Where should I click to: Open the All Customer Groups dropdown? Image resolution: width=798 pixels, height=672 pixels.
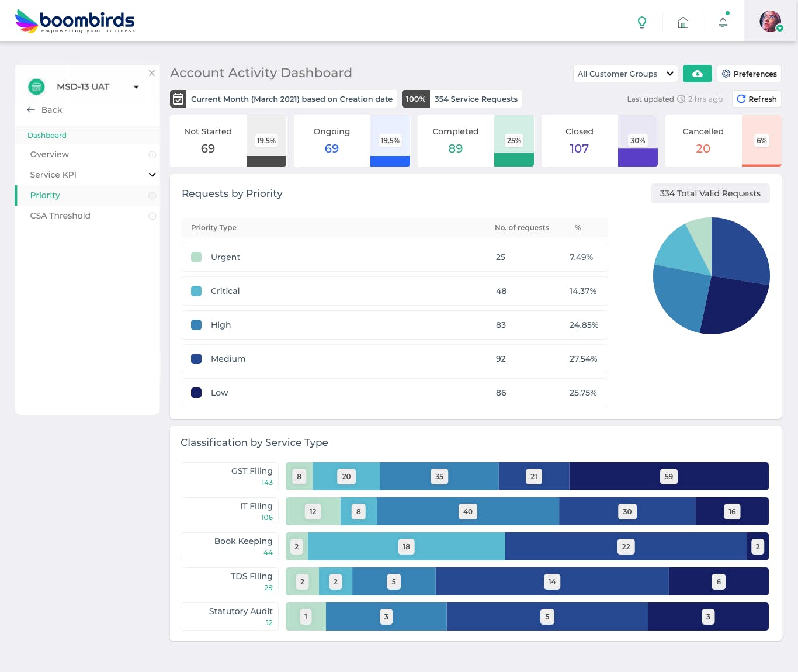tap(626, 74)
